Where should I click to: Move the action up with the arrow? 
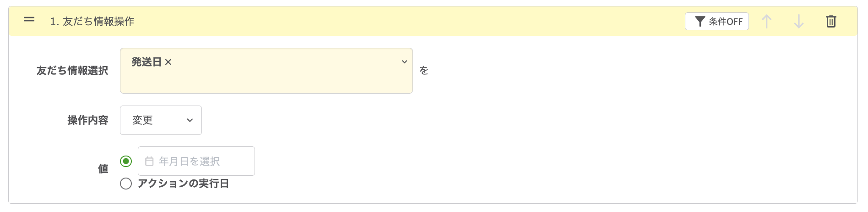(x=766, y=22)
